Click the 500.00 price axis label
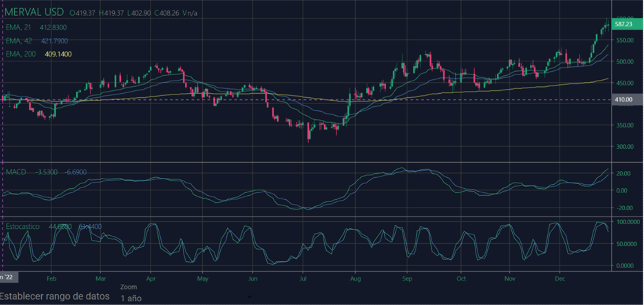 625,62
